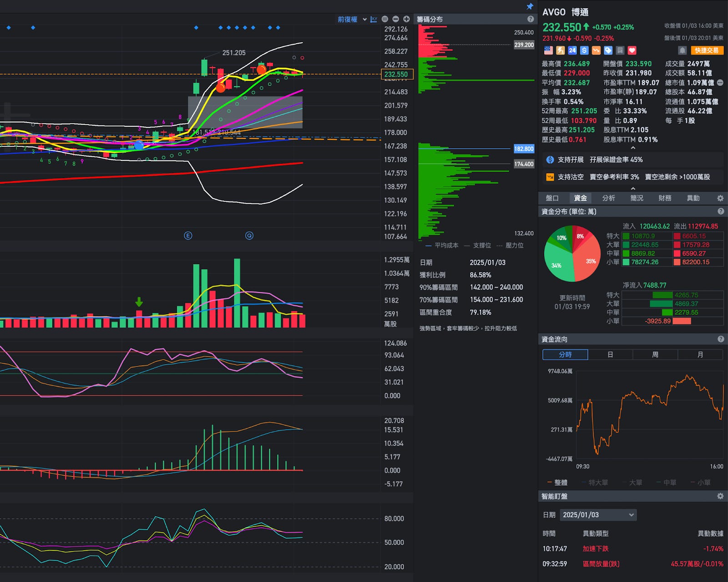Click the earnings E marker on chart

click(188, 236)
